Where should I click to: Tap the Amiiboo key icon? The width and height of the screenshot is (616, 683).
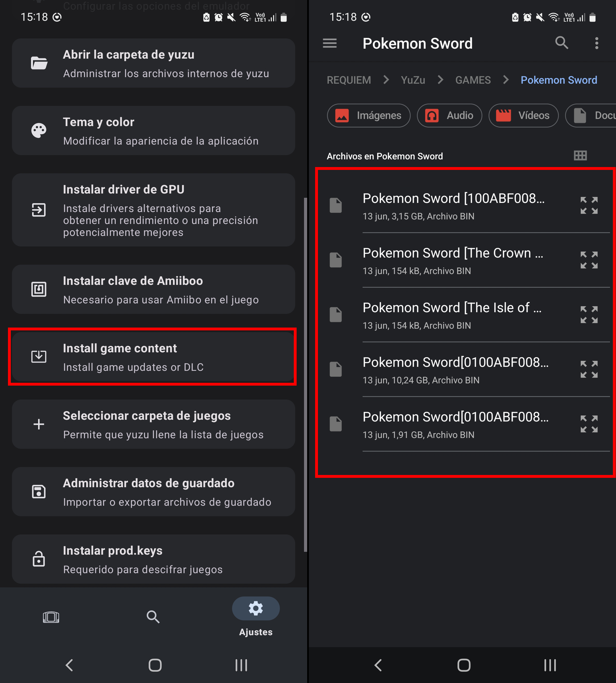pyautogui.click(x=39, y=289)
